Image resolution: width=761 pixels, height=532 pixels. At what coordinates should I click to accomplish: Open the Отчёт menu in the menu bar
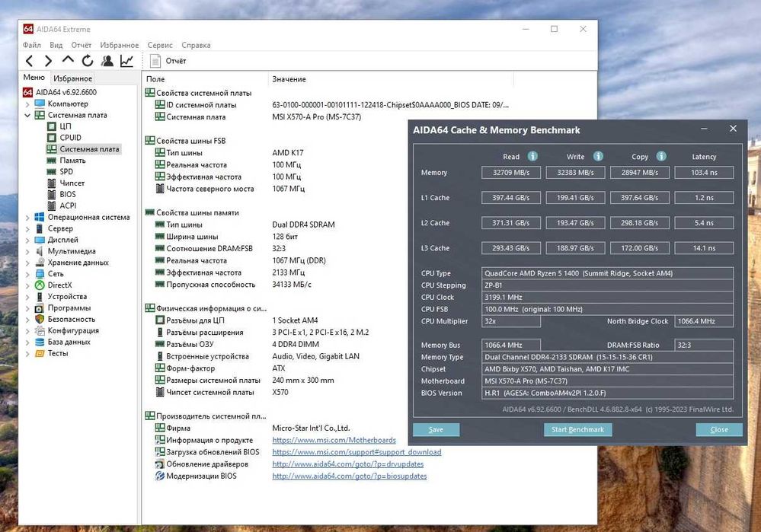tap(81, 45)
